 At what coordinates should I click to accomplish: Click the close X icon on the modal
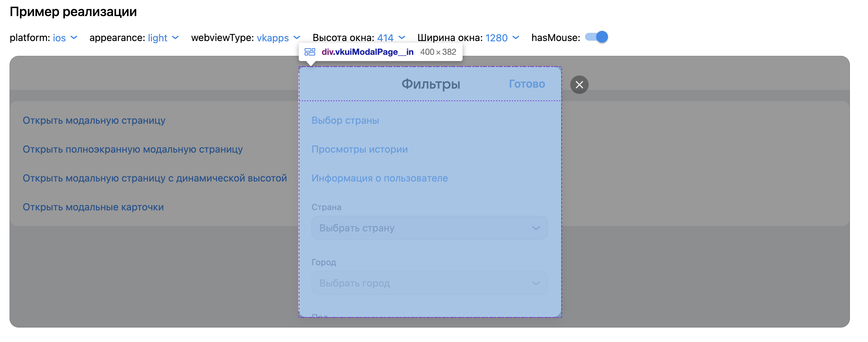[580, 85]
